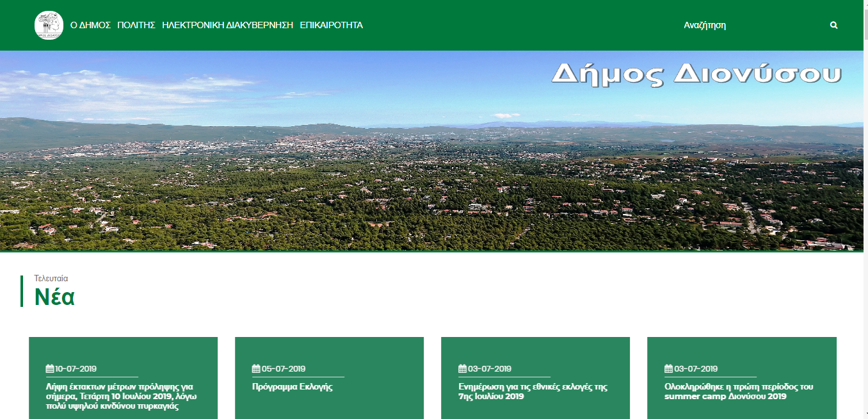Click calendar icon on elections news card
868x419 pixels.
[x=462, y=368]
